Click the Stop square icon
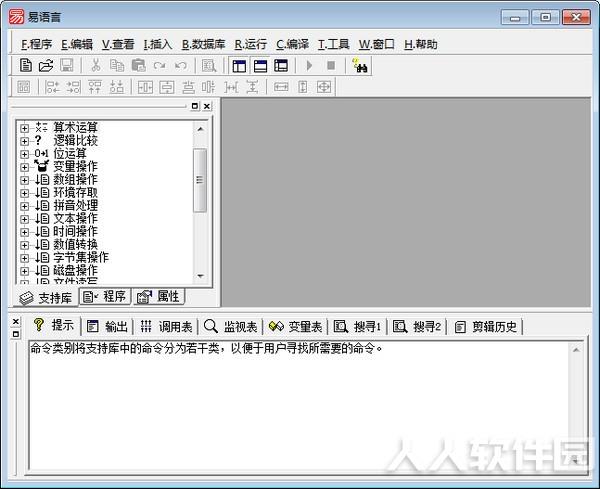The height and width of the screenshot is (489, 600). point(331,66)
